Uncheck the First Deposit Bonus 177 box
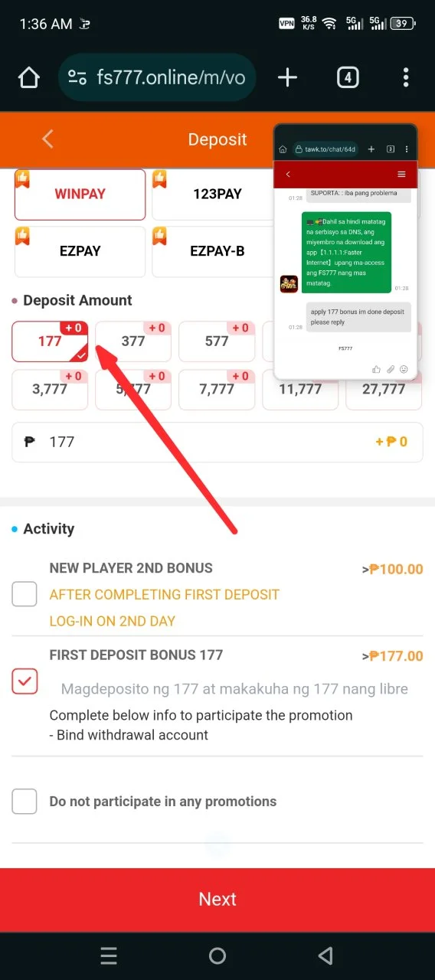 click(x=25, y=681)
